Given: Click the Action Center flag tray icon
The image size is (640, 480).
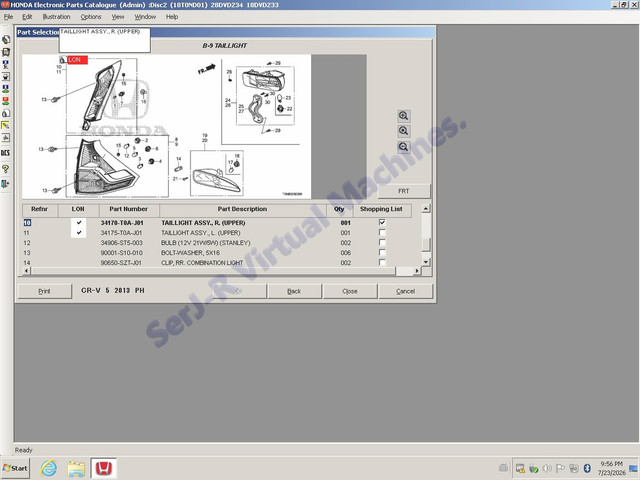Looking at the screenshot, I should pyautogui.click(x=560, y=469).
